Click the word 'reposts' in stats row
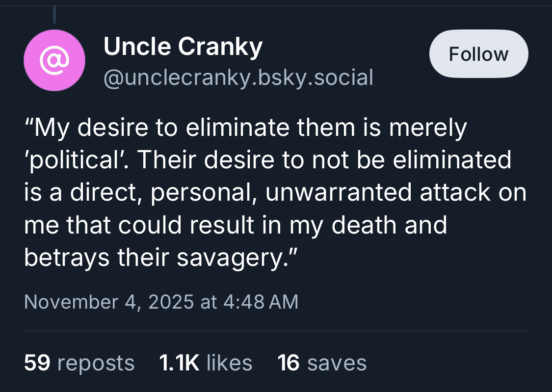This screenshot has width=552, height=392. point(96,363)
